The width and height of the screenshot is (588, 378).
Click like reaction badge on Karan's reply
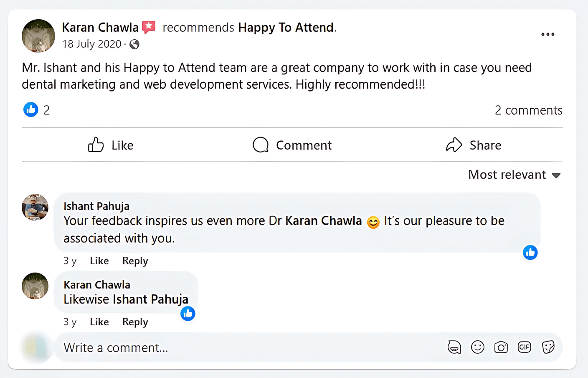[188, 314]
